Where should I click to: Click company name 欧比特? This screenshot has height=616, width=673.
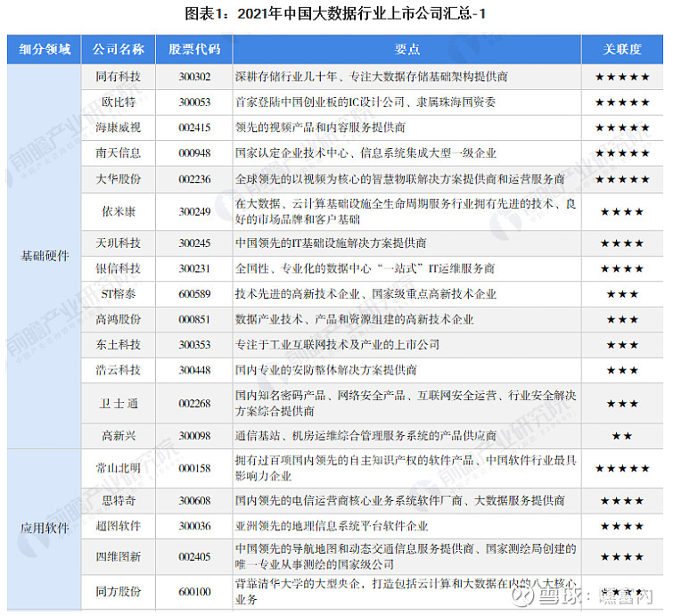click(119, 103)
